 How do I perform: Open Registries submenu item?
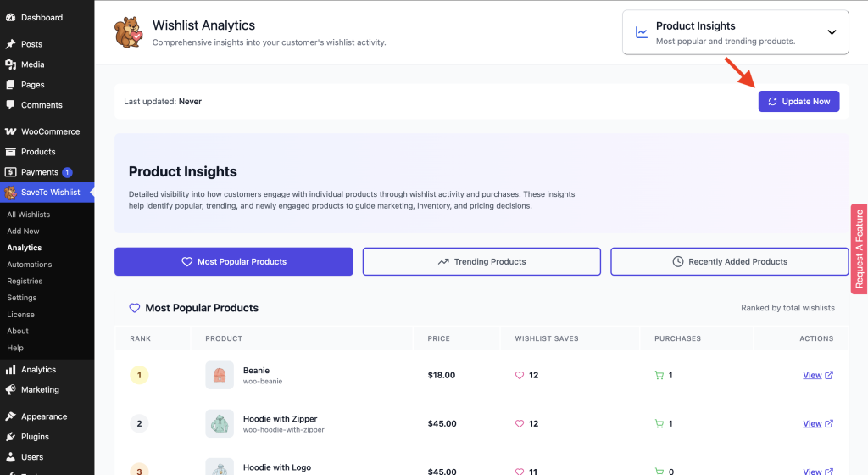25,282
